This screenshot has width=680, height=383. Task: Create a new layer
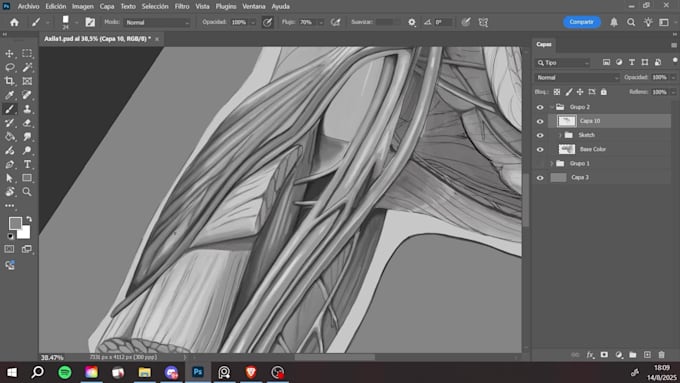tap(647, 355)
